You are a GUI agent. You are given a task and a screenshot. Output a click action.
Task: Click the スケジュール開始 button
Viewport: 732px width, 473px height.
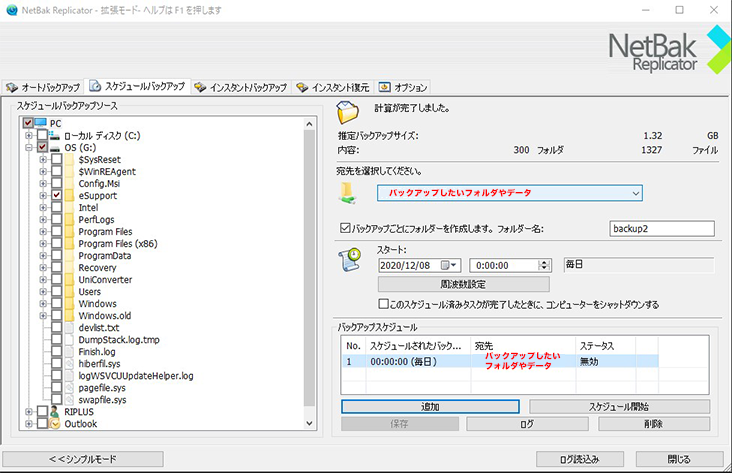619,407
